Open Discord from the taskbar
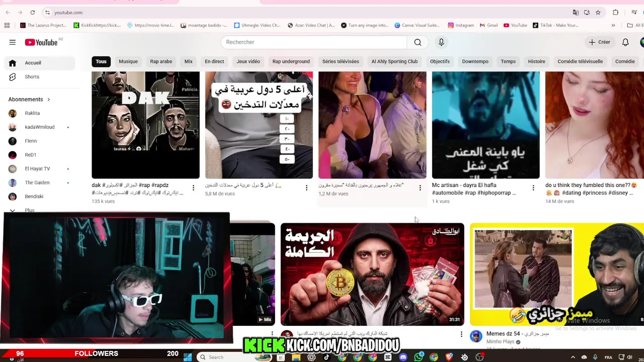Image resolution: width=644 pixels, height=362 pixels. click(x=403, y=357)
